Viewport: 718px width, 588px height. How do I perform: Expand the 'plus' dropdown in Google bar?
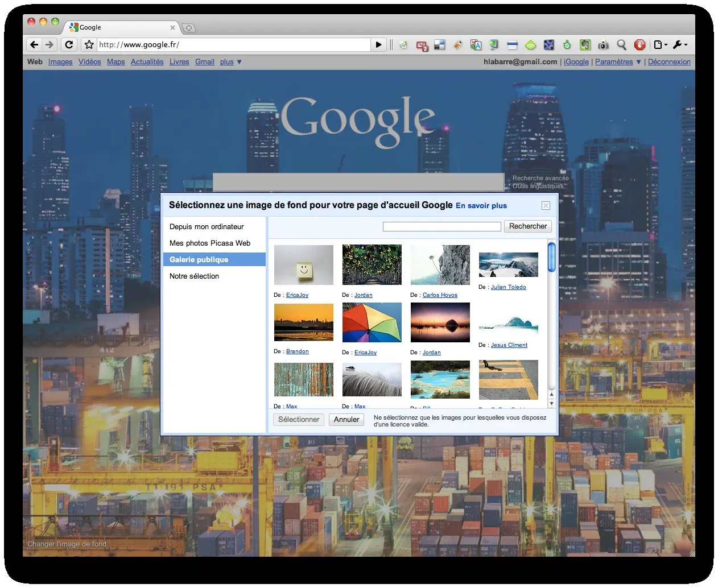tap(231, 62)
